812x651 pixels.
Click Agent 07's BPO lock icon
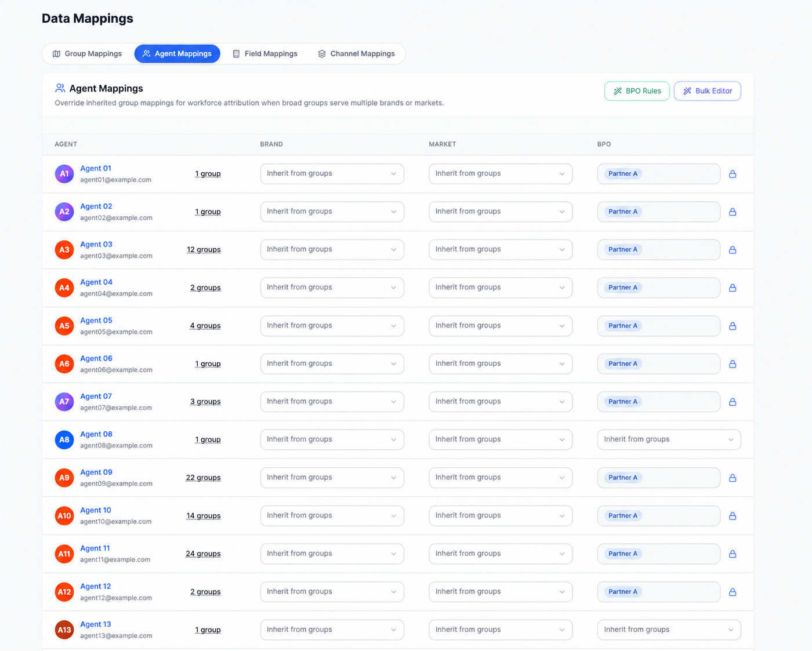pyautogui.click(x=733, y=402)
